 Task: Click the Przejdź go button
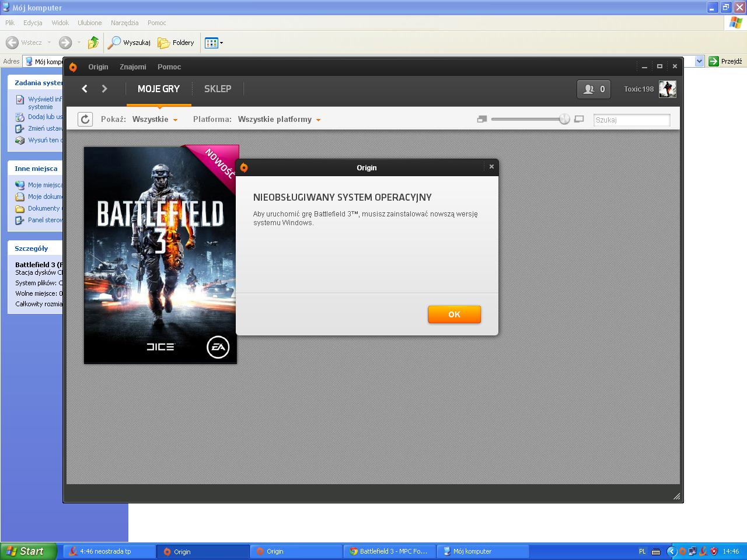tap(725, 61)
